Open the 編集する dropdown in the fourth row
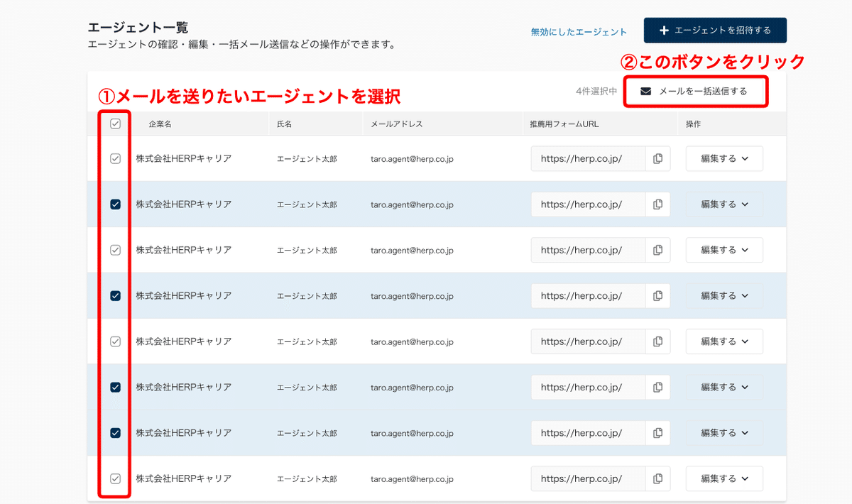Screen dimensions: 852x504 point(724,295)
